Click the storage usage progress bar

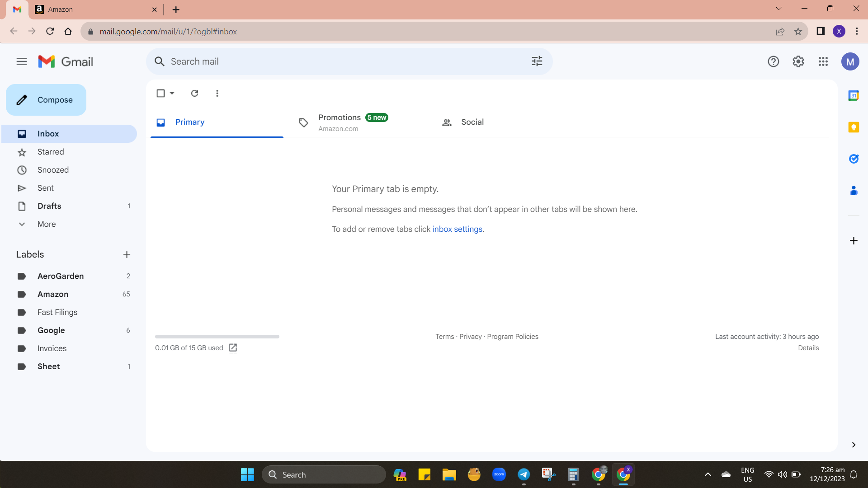click(217, 337)
